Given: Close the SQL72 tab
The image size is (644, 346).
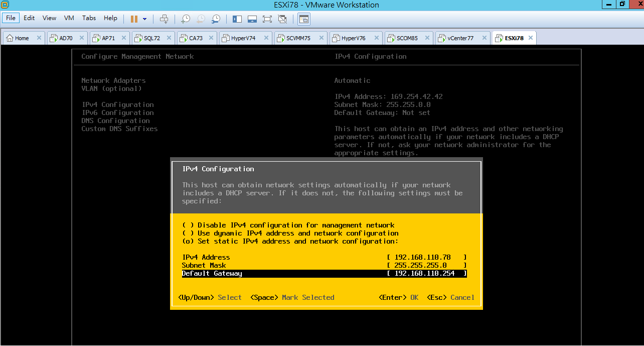Looking at the screenshot, I should (x=169, y=38).
